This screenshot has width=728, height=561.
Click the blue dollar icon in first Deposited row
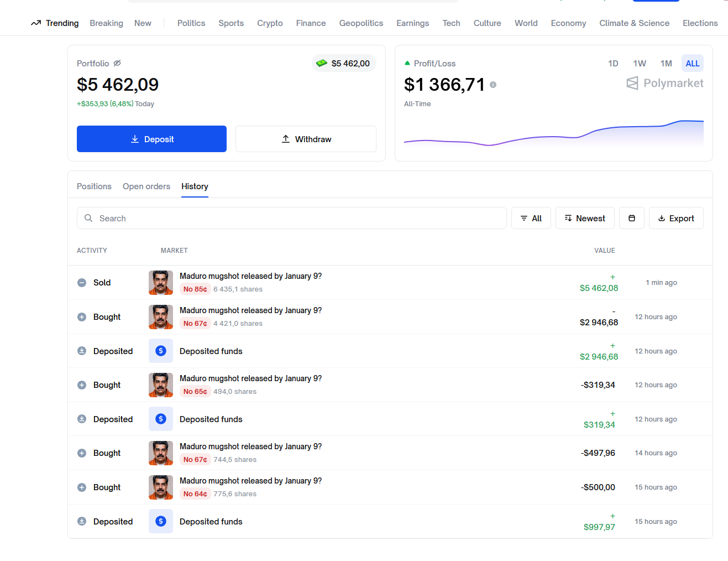[161, 351]
